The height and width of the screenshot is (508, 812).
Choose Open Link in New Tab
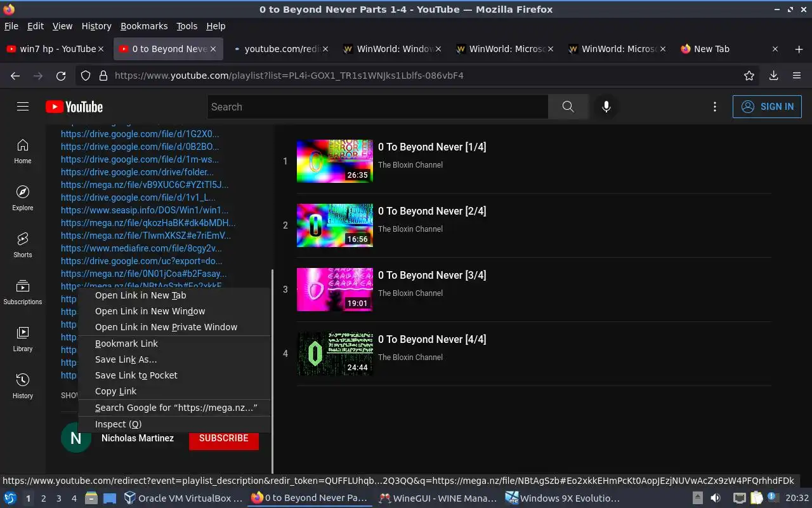(174, 295)
